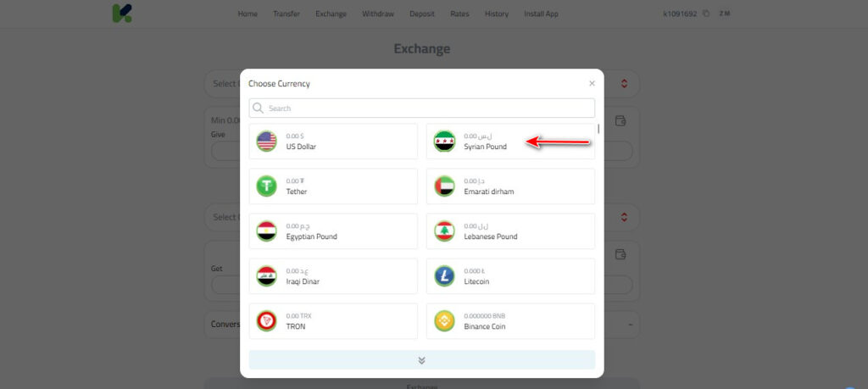
Task: Collapse the Conversion section with minus
Action: [631, 325]
